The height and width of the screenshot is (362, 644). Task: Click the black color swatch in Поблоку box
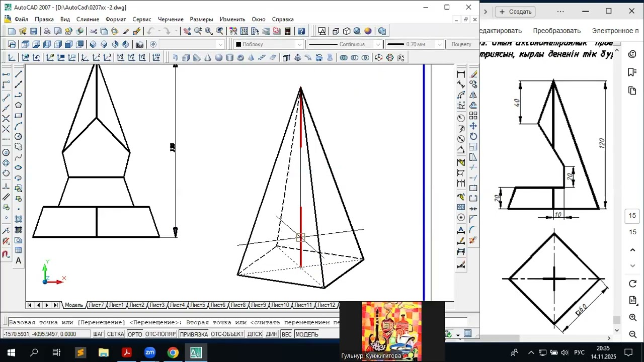point(238,44)
